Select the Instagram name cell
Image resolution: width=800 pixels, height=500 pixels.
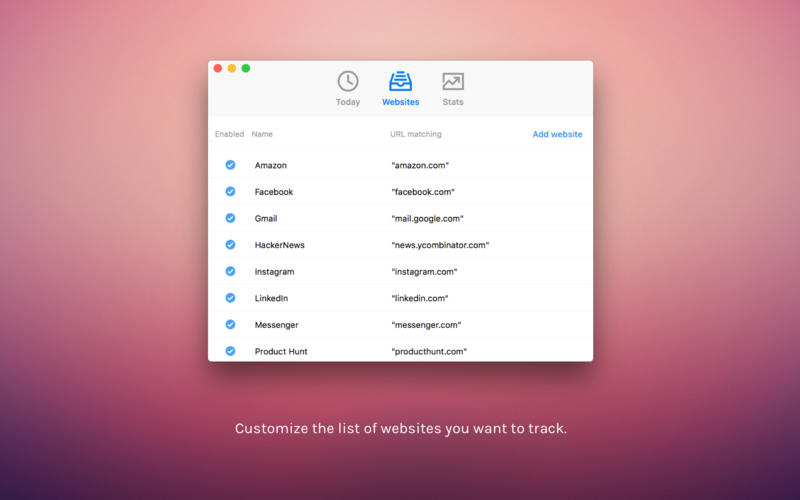tap(274, 271)
